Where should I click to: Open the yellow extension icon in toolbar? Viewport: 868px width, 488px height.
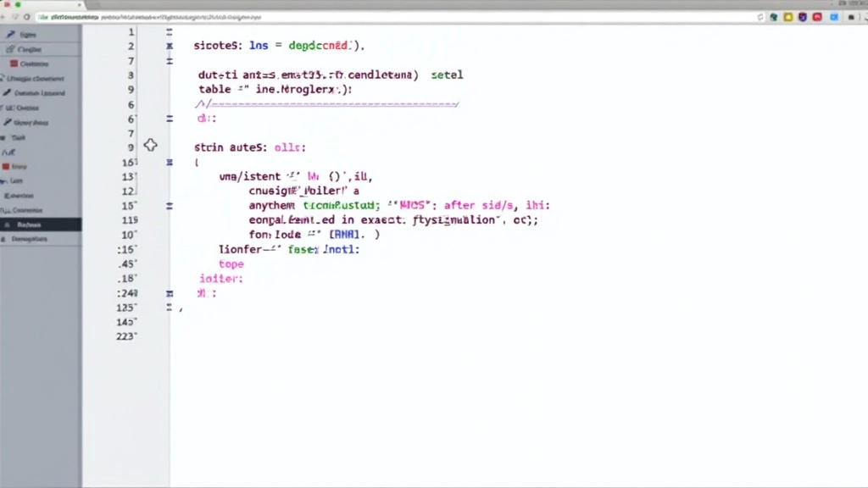pos(787,16)
